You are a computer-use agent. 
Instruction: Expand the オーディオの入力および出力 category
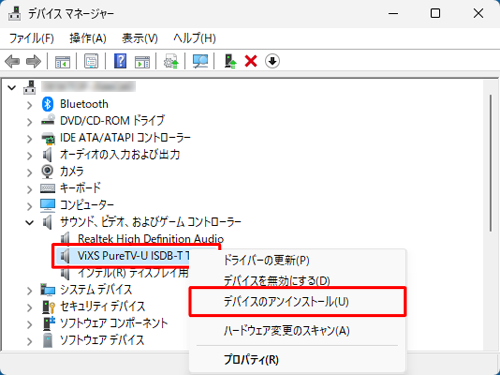coord(30,156)
